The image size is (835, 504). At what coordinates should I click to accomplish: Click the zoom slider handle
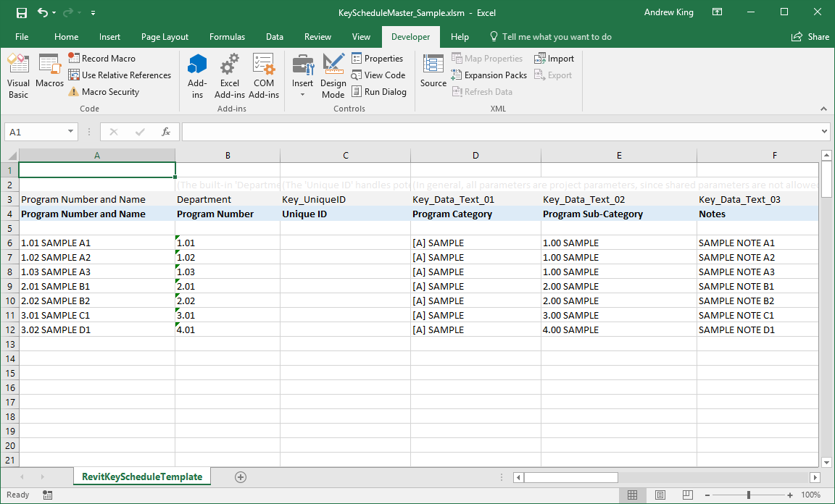pyautogui.click(x=749, y=495)
